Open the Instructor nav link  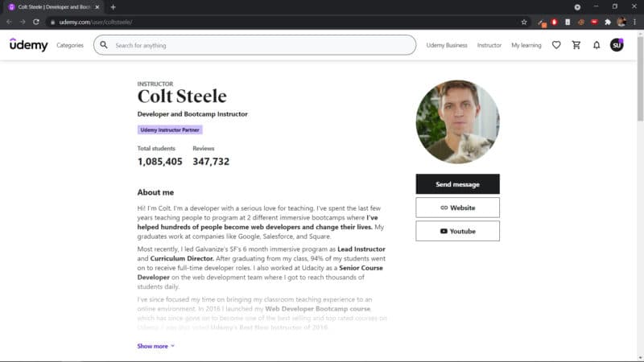(x=489, y=45)
